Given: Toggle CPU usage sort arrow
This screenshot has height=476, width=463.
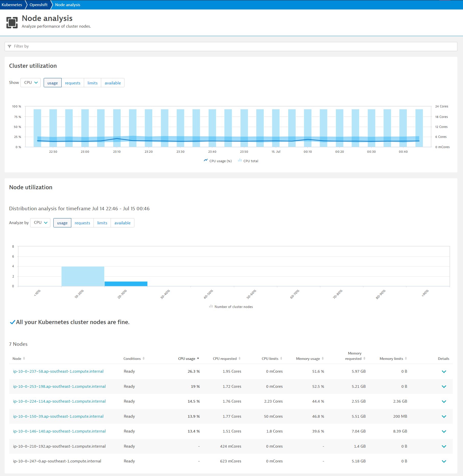Looking at the screenshot, I should tap(198, 358).
